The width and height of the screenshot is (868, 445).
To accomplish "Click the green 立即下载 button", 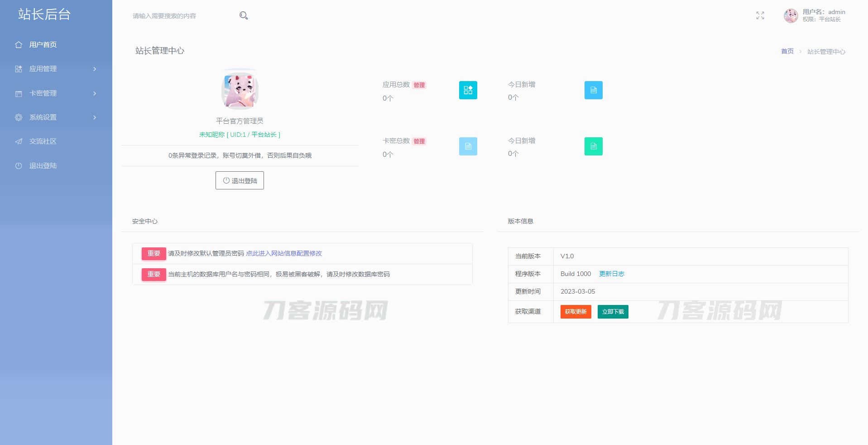I will click(x=613, y=312).
